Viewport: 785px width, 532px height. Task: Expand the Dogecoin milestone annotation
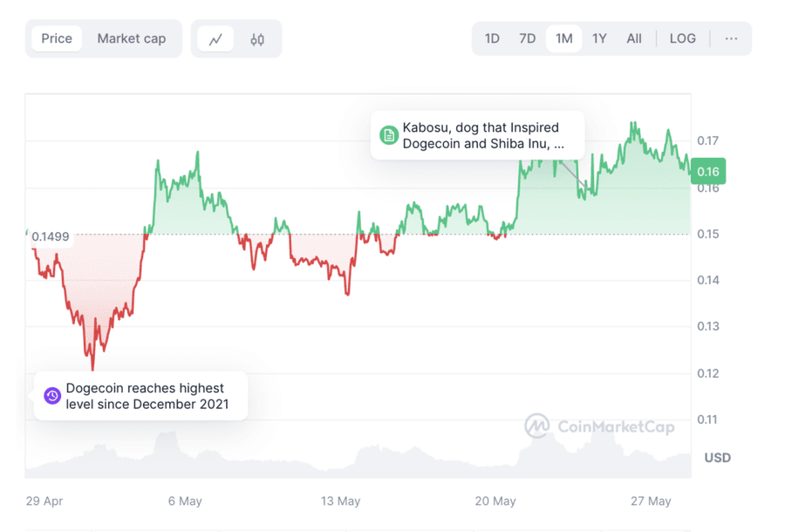click(x=144, y=395)
